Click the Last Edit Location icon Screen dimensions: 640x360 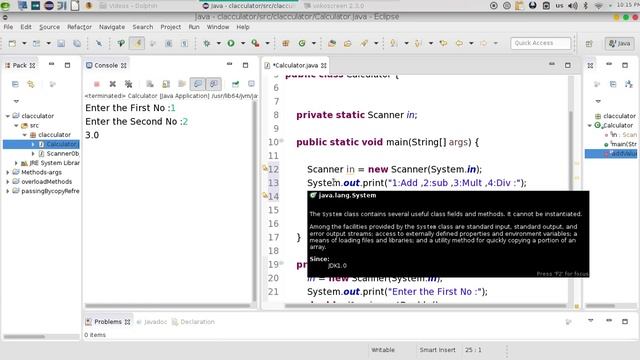tap(443, 43)
